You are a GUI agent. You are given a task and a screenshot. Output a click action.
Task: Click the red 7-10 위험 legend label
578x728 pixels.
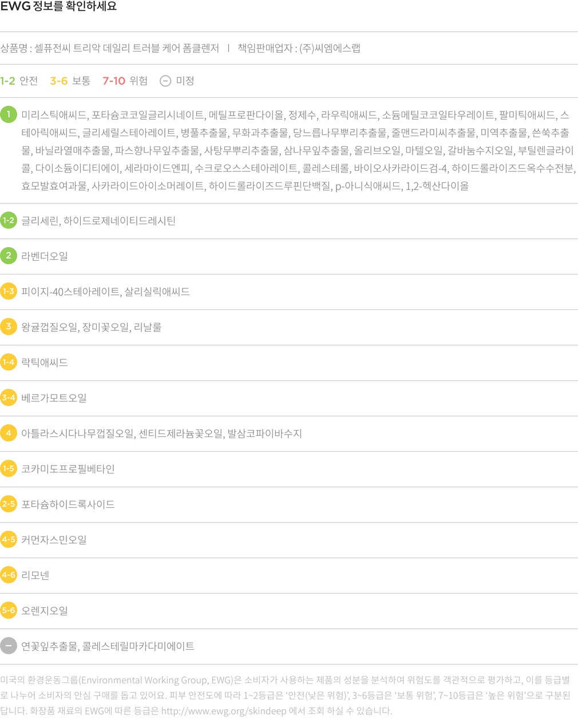[125, 81]
